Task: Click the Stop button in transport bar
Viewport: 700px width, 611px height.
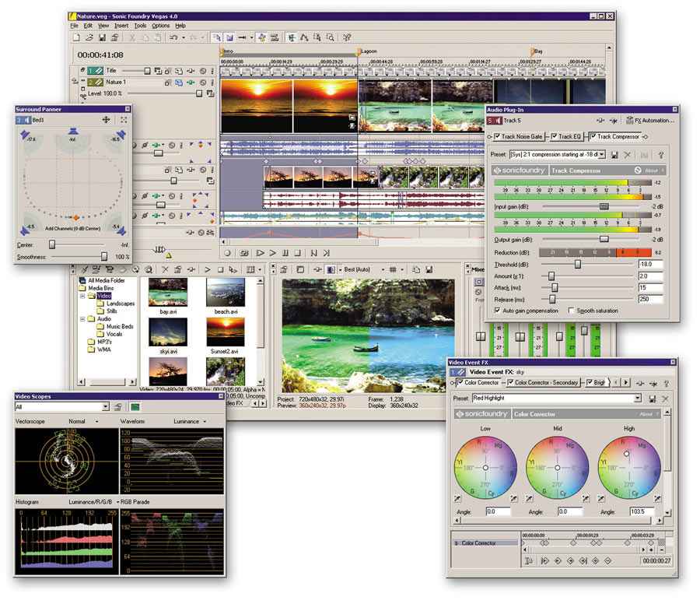Action: pyautogui.click(x=298, y=253)
